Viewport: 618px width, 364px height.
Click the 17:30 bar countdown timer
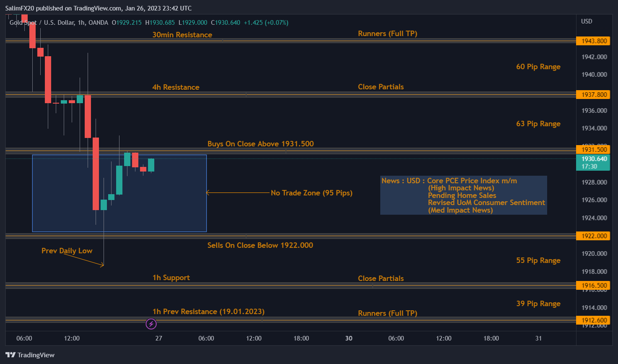pos(593,166)
